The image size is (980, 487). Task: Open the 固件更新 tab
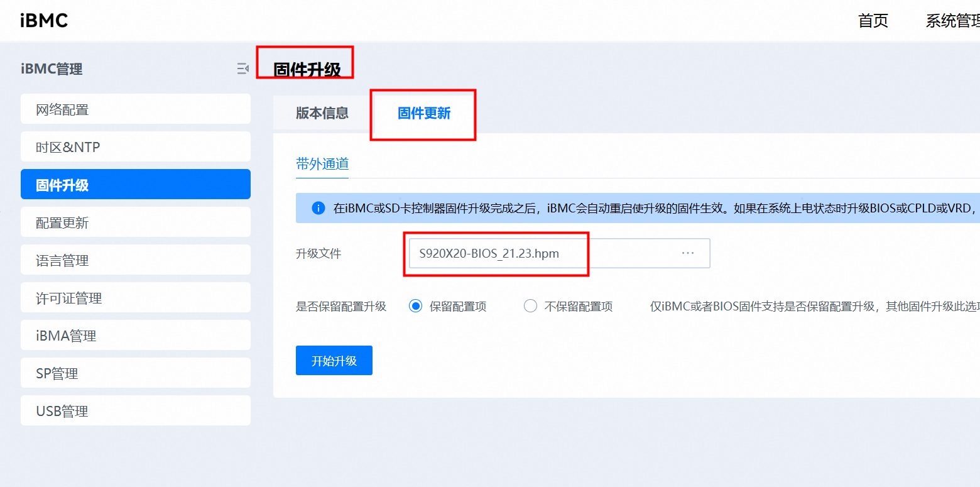point(424,113)
